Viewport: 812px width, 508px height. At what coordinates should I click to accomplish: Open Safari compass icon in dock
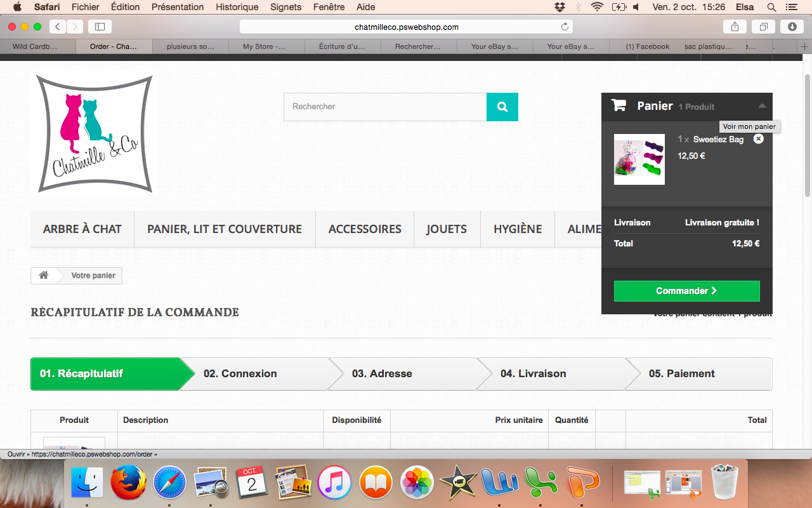[169, 483]
